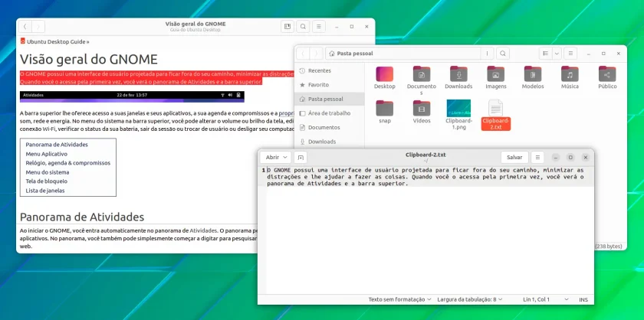Select Pasta pessoal in the Files sidebar
The height and width of the screenshot is (320, 644).
coord(330,99)
